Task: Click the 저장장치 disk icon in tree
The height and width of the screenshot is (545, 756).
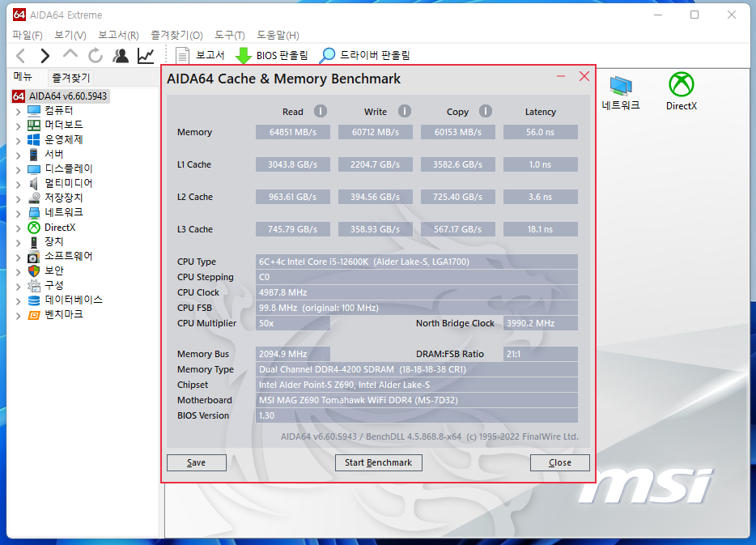Action: pyautogui.click(x=34, y=198)
